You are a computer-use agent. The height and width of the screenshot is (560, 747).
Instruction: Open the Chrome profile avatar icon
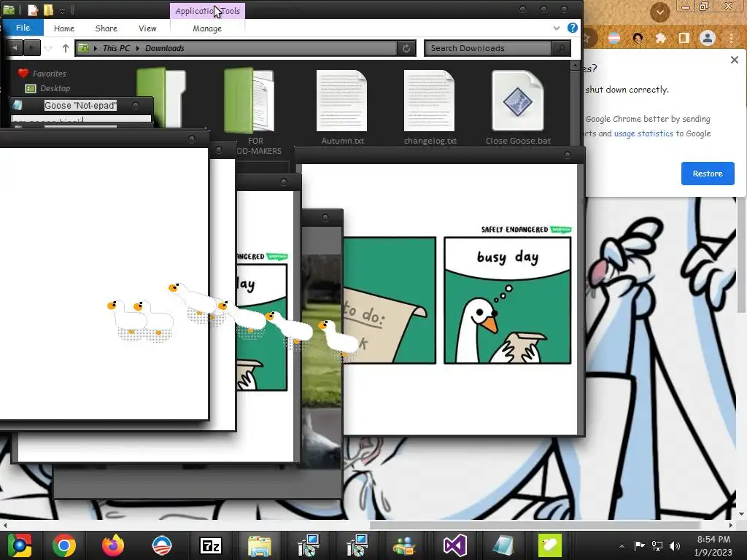(708, 38)
